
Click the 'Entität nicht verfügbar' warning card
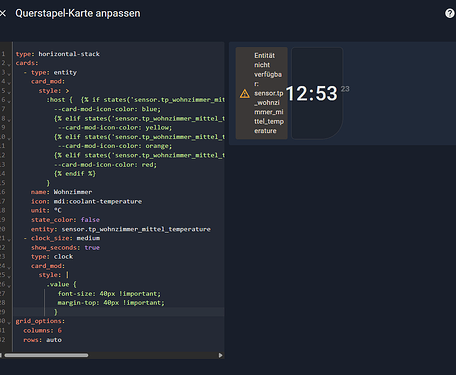click(x=262, y=93)
